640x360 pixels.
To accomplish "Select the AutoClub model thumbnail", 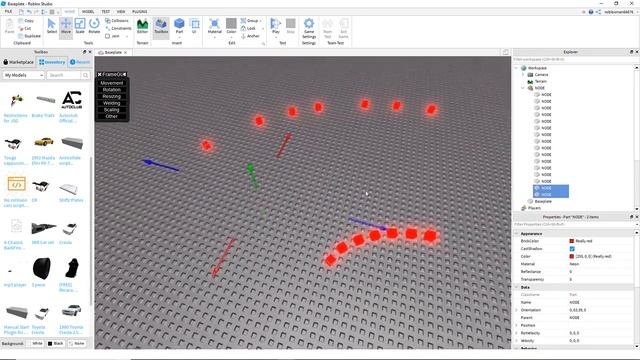I will (x=72, y=100).
